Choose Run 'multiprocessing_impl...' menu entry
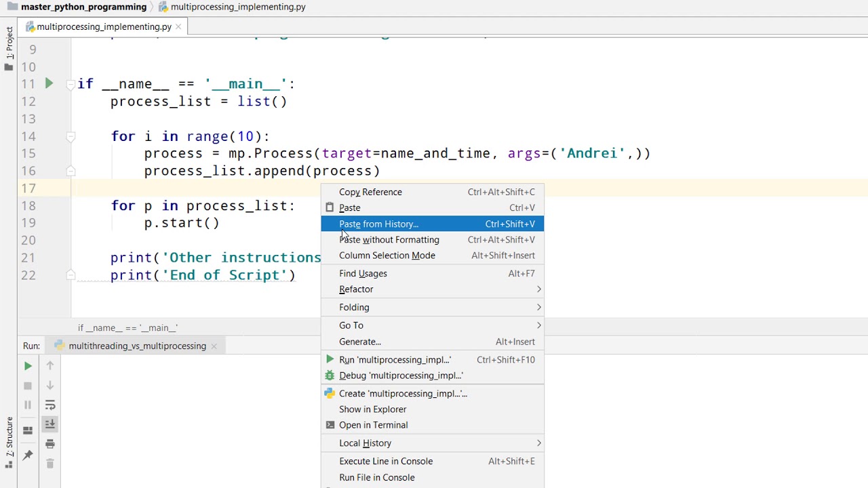The image size is (868, 488). [x=432, y=360]
